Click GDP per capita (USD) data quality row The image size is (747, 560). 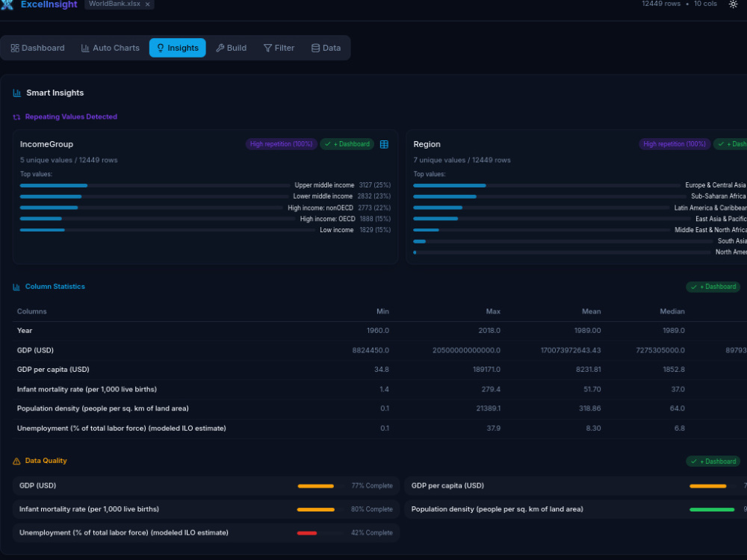coord(575,486)
